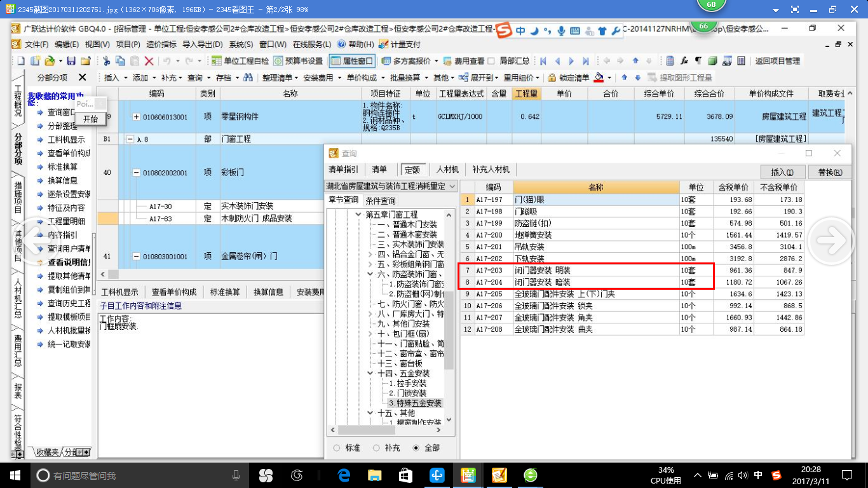The height and width of the screenshot is (488, 868).
Task: Click the red delete X icon
Action: coord(149,61)
